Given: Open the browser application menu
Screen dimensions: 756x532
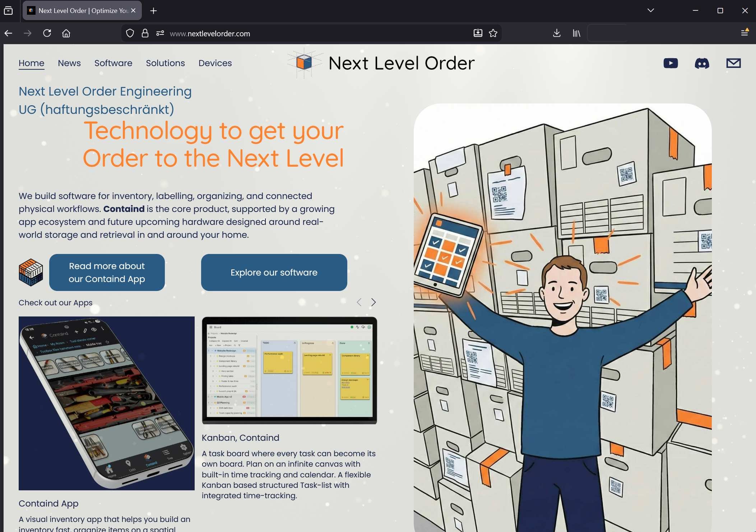Looking at the screenshot, I should click(x=745, y=33).
